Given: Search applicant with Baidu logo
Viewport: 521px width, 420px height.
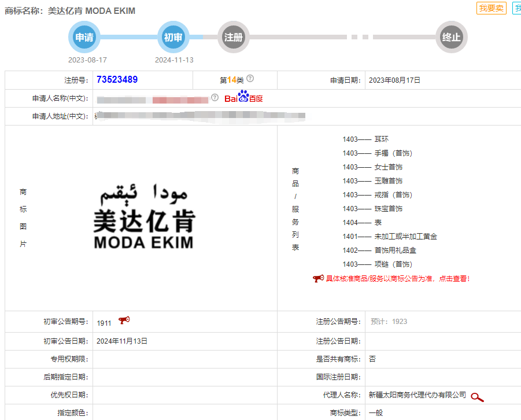Looking at the screenshot, I should point(243,97).
